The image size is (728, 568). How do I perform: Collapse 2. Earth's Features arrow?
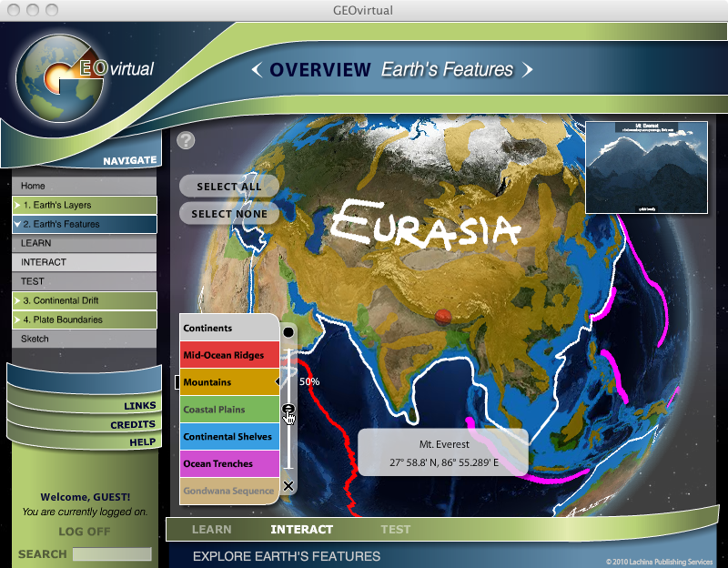[17, 224]
